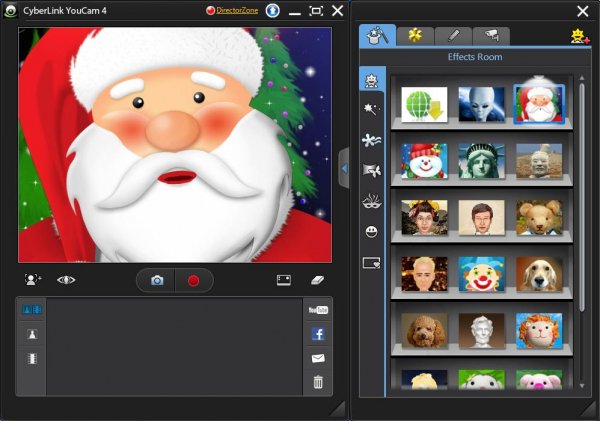Screen dimensions: 600x421
Task: Choose the brown poodle avatar
Action: 424,331
